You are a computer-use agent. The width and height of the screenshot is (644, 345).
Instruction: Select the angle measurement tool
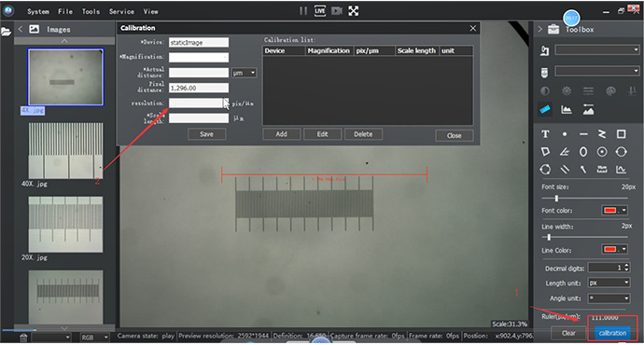[x=565, y=152]
